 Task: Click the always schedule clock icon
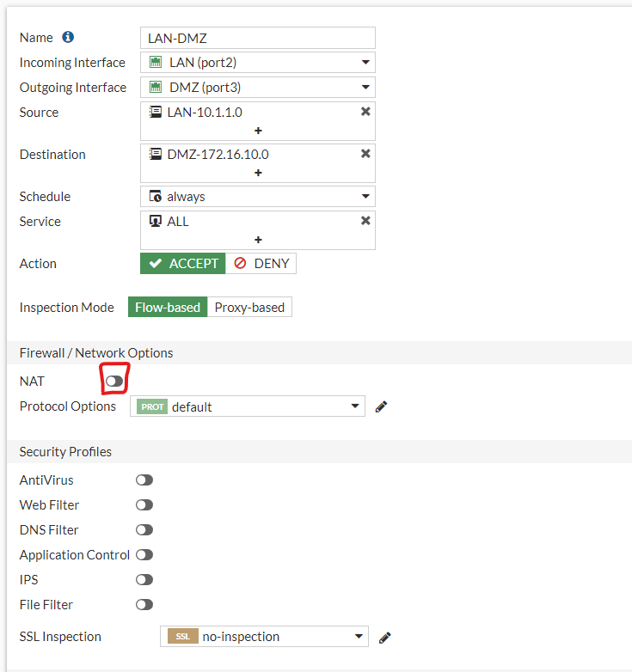tap(156, 196)
